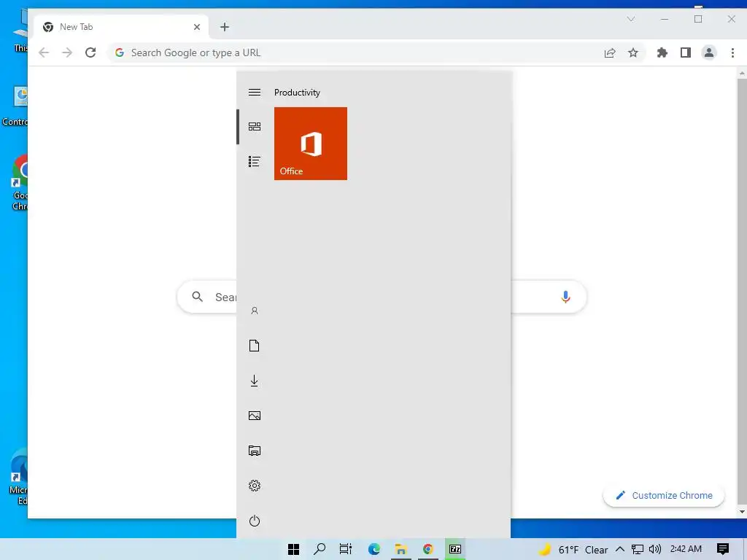The width and height of the screenshot is (747, 560).
Task: Start voice search with the microphone
Action: coord(565,297)
